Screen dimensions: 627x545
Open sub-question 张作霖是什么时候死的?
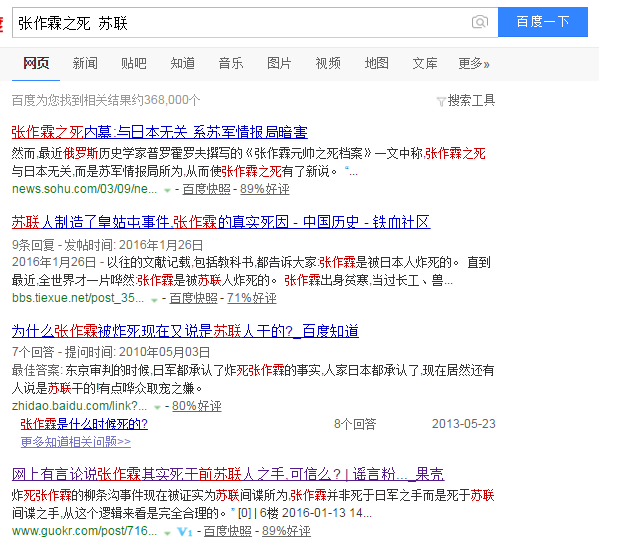click(x=84, y=424)
